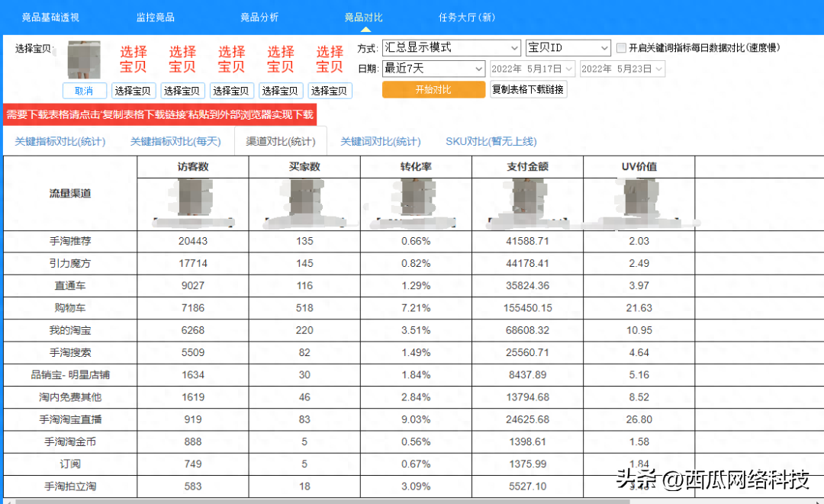Viewport: 824px width, 504px height.
Task: Click product thumbnail under UV价值 column header
Action: tap(639, 200)
